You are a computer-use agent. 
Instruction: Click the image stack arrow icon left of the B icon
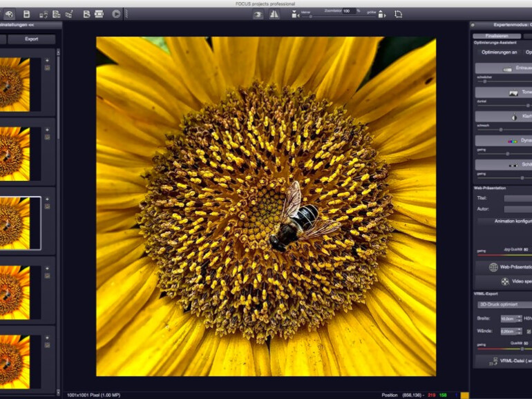pos(69,14)
